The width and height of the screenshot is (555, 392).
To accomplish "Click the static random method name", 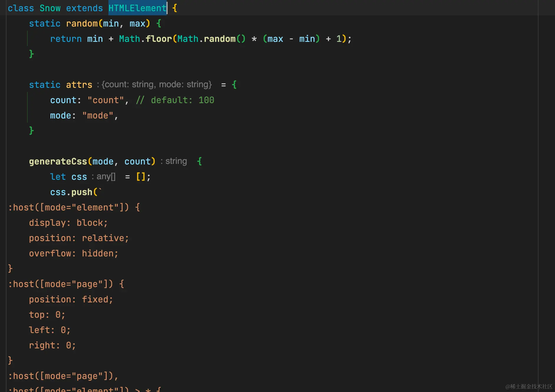I will [x=82, y=23].
